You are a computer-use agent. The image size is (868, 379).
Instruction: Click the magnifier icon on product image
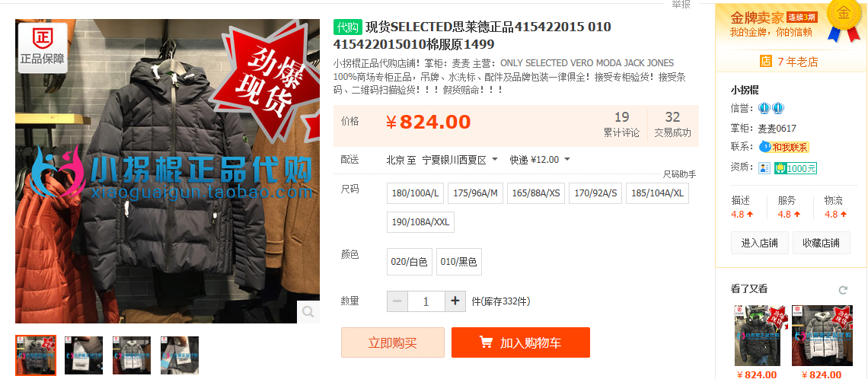pos(308,311)
